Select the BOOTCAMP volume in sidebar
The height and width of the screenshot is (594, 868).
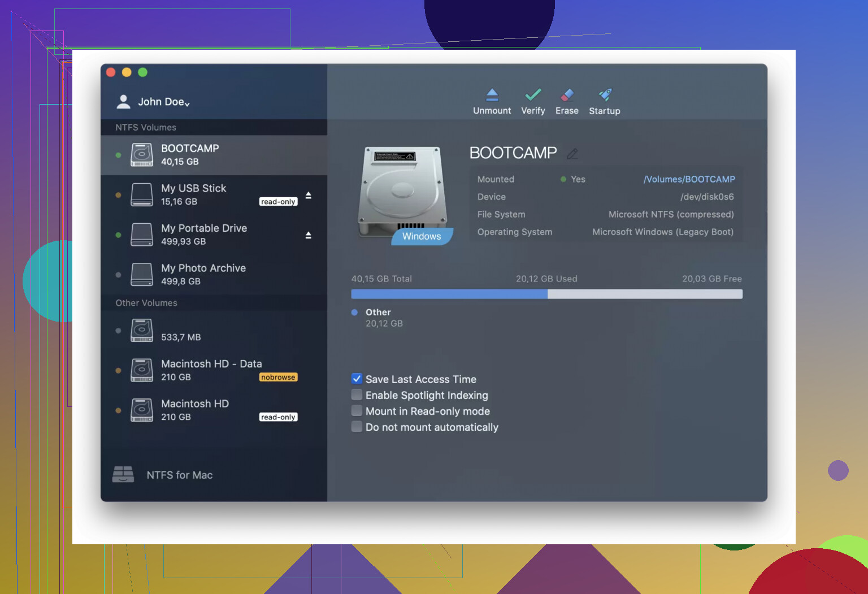tap(190, 155)
